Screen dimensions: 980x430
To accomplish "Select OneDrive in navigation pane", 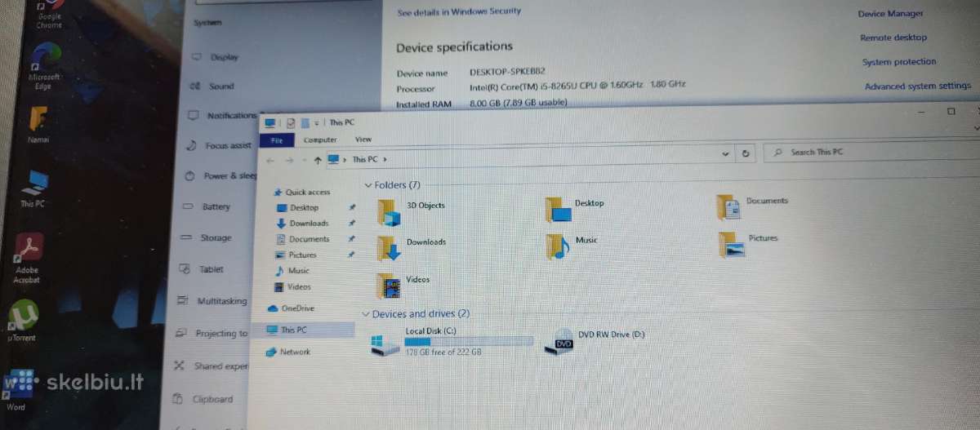I will (291, 308).
